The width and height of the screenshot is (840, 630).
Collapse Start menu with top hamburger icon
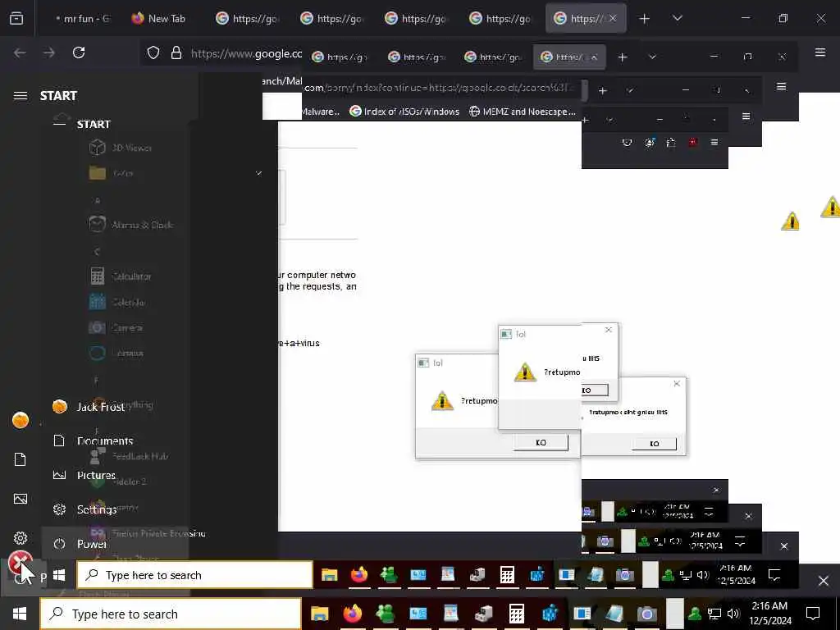click(x=21, y=96)
